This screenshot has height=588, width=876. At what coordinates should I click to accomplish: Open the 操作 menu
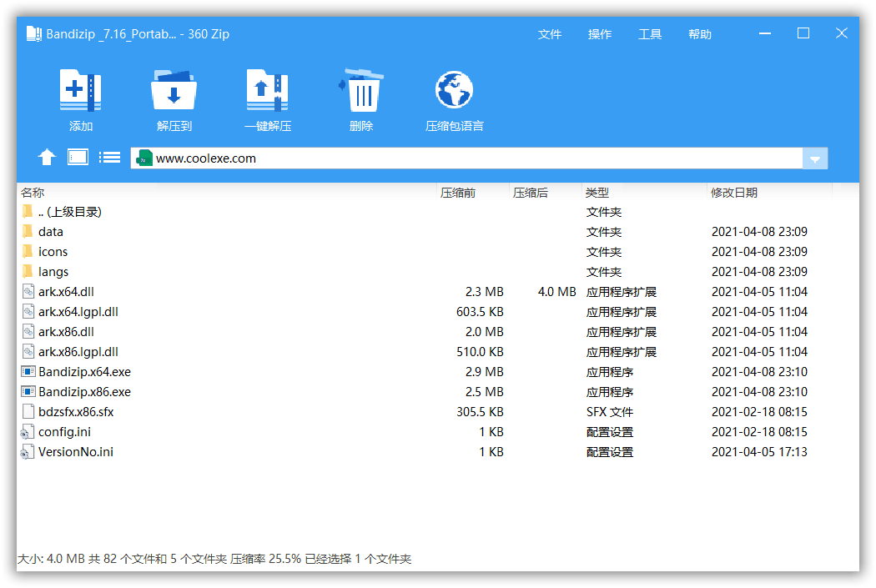point(600,35)
